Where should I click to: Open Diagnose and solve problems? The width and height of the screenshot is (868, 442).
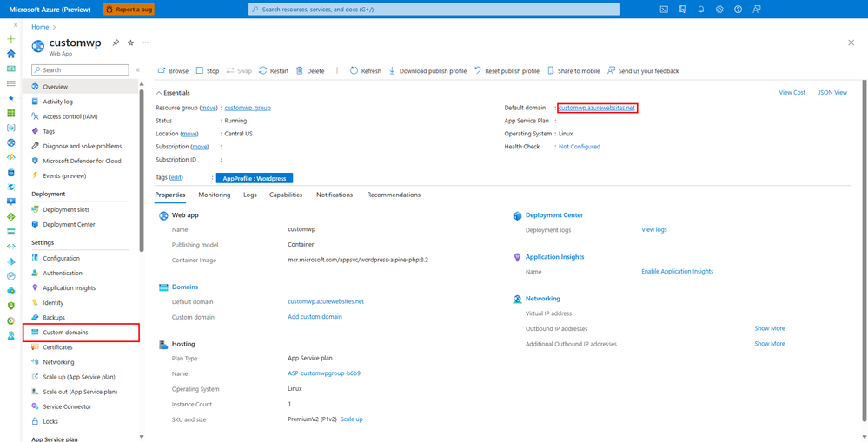(81, 146)
